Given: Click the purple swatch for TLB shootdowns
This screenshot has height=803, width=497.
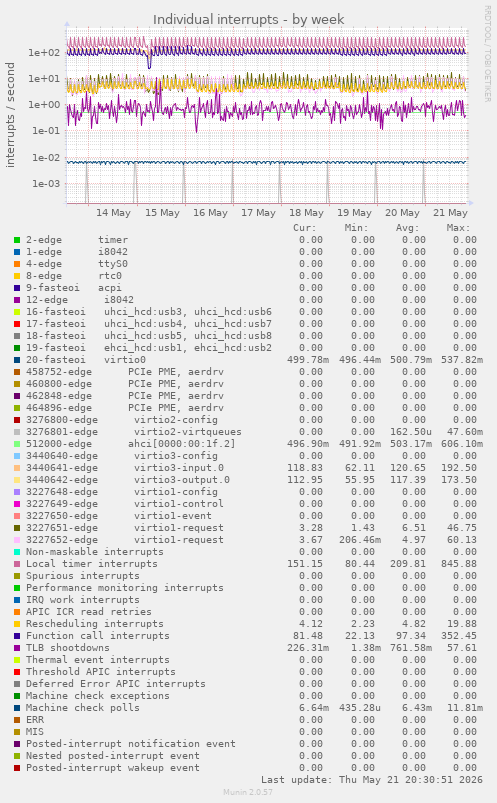Looking at the screenshot, I should pos(17,648).
